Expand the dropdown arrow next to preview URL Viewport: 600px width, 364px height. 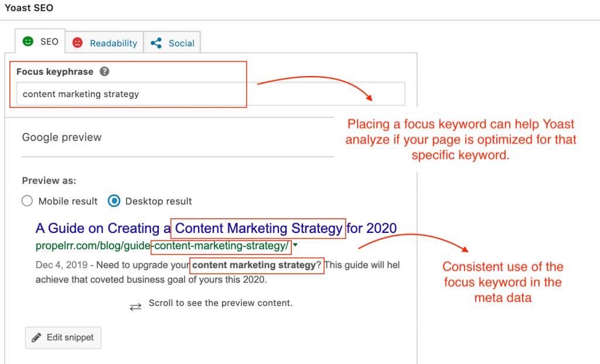coord(295,245)
